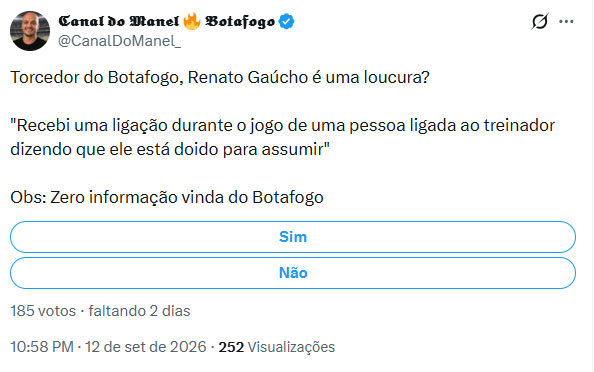Click the Renato Gaúcho name in tweet
This screenshot has width=594, height=372.
tap(248, 77)
